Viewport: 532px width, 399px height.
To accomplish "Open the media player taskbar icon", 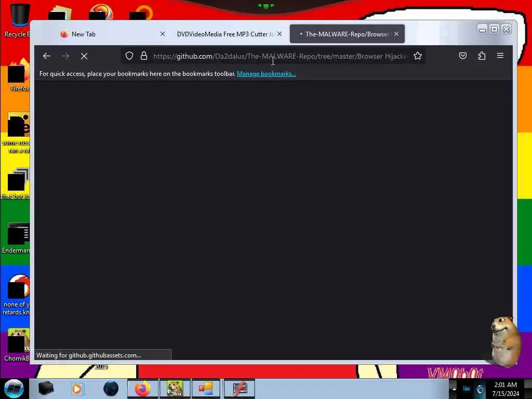I will pyautogui.click(x=77, y=389).
